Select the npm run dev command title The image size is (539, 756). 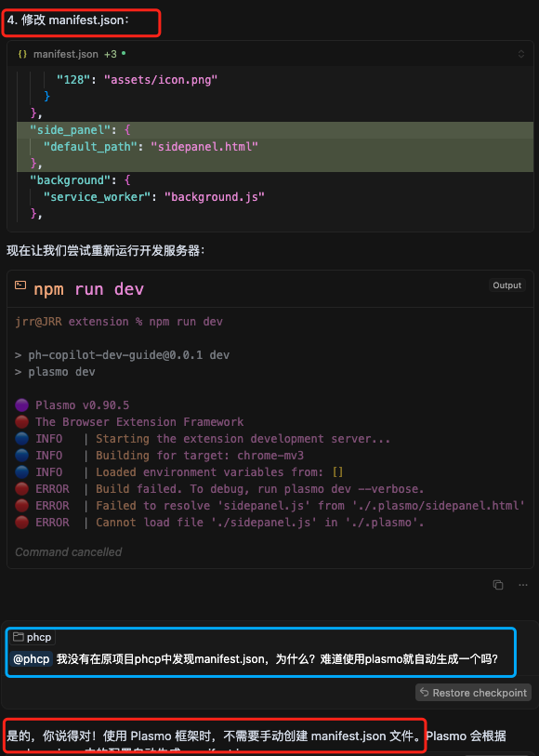point(88,289)
